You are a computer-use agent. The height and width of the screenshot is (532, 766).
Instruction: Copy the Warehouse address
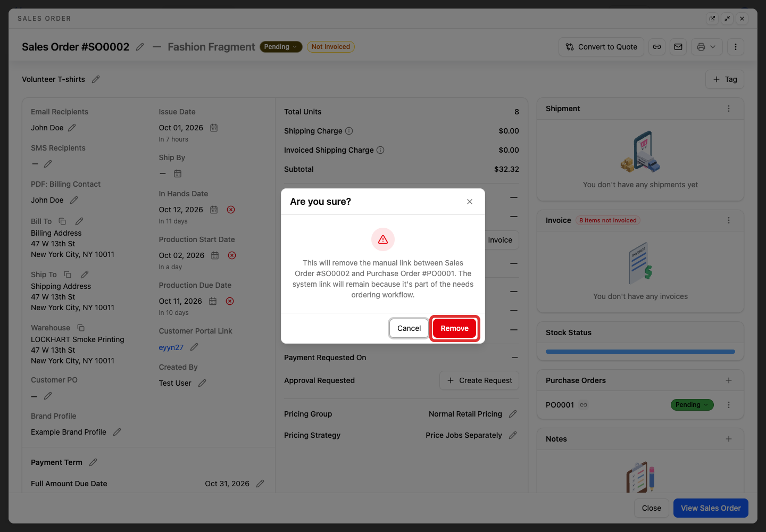pos(81,328)
